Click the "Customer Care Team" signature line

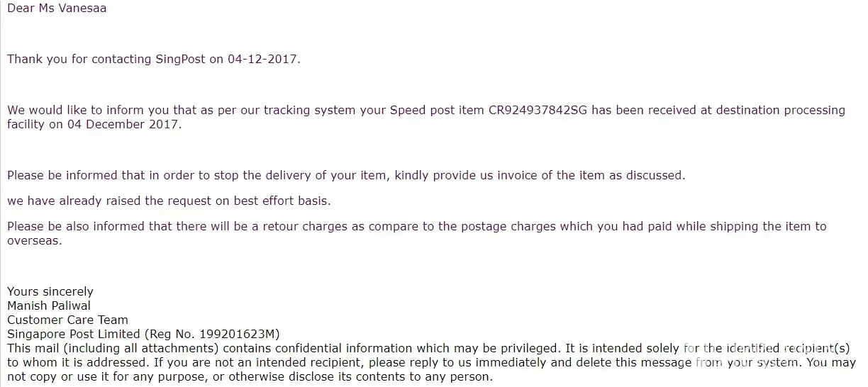click(x=67, y=320)
